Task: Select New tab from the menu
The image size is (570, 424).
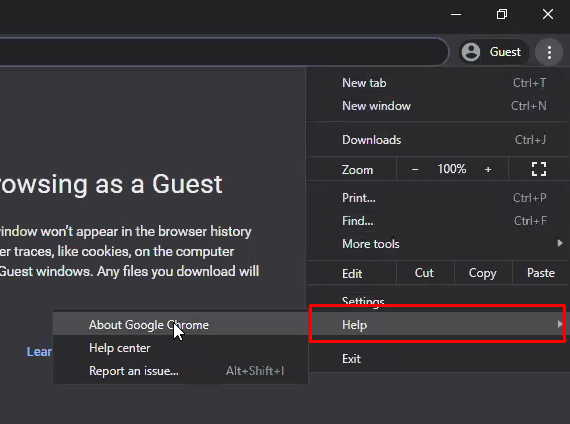Action: (438, 83)
